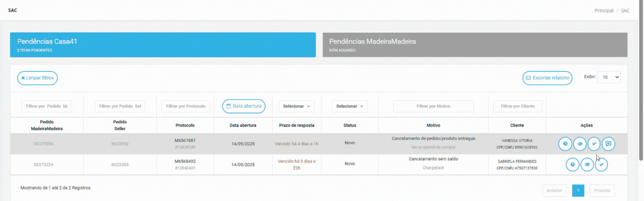This screenshot has height=201, width=644.
Task: Click seller order 8623385
Action: [x=120, y=165]
